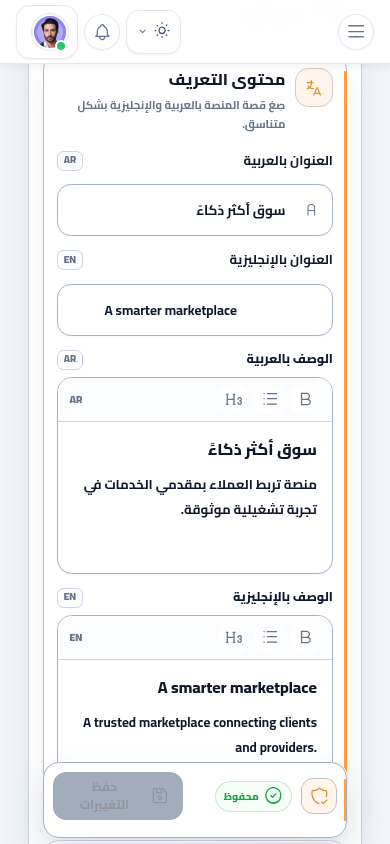Click the orange translation icon
This screenshot has width=390, height=844.
click(314, 87)
